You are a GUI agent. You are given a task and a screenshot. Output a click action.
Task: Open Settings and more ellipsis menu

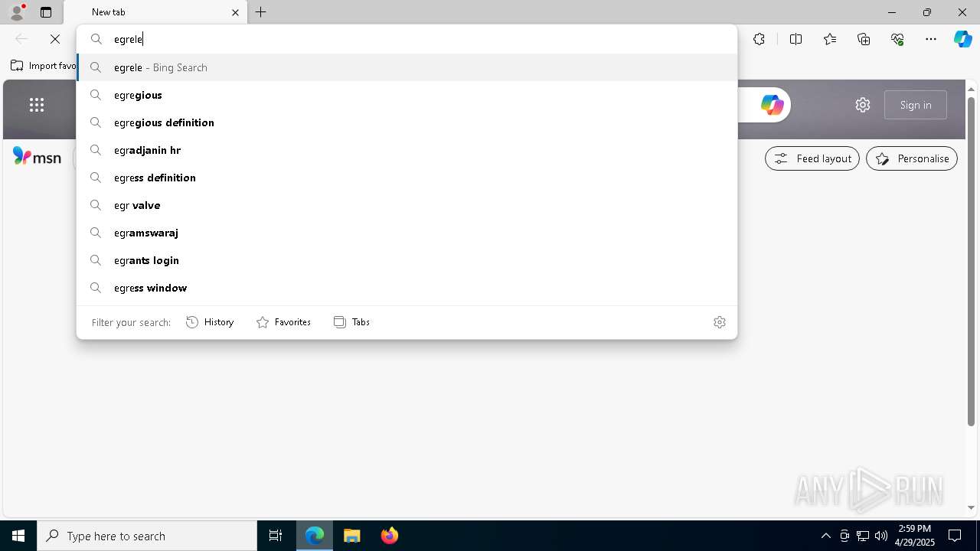point(931,39)
